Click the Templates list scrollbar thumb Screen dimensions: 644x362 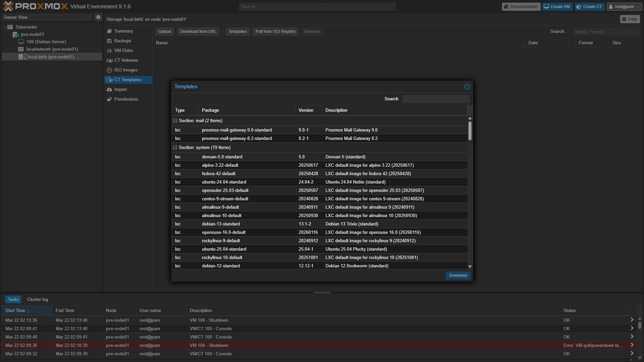pyautogui.click(x=470, y=131)
